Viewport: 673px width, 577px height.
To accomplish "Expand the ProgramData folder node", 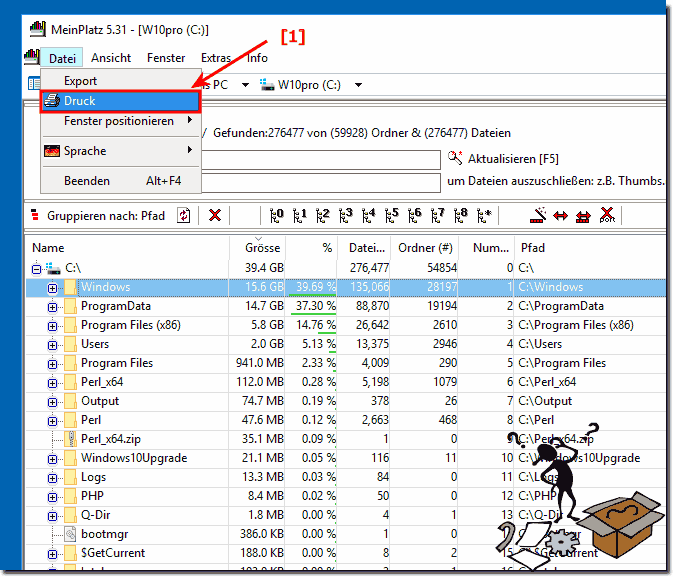I will (52, 307).
